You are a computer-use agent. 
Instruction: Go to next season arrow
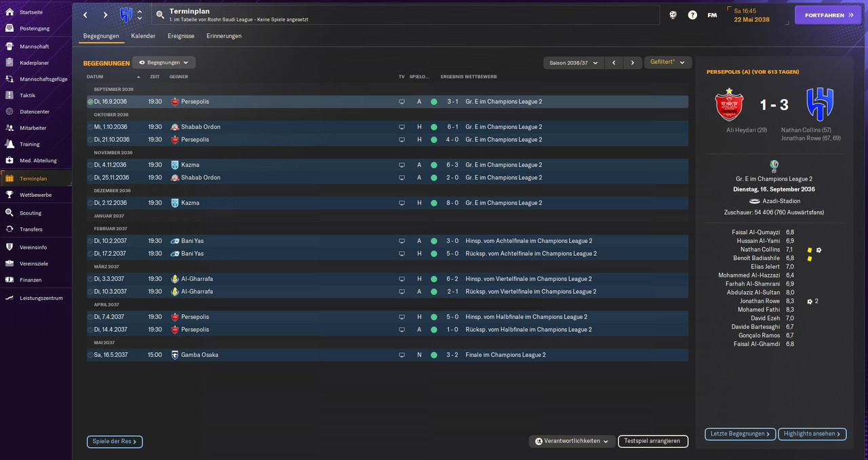pos(632,62)
